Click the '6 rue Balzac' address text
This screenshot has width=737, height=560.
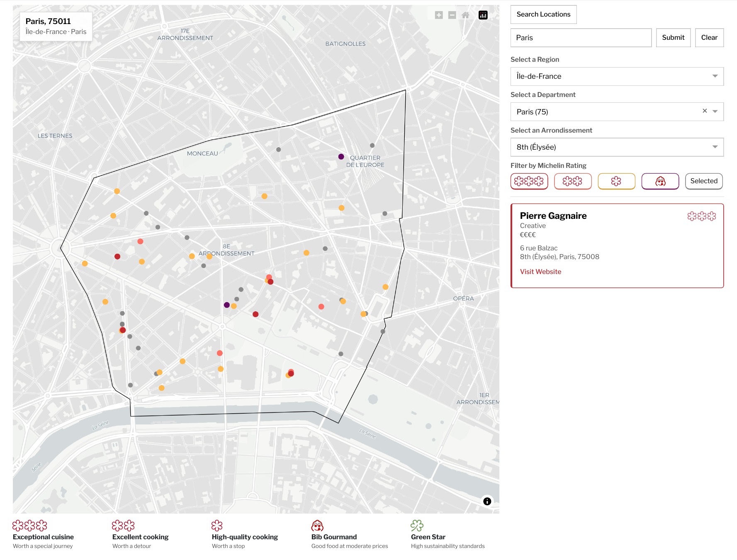click(x=539, y=248)
